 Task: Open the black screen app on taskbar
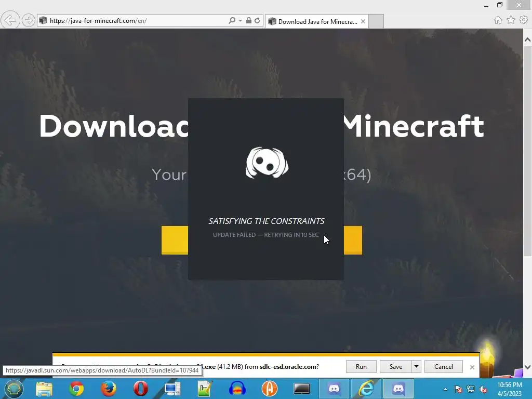[x=302, y=389]
